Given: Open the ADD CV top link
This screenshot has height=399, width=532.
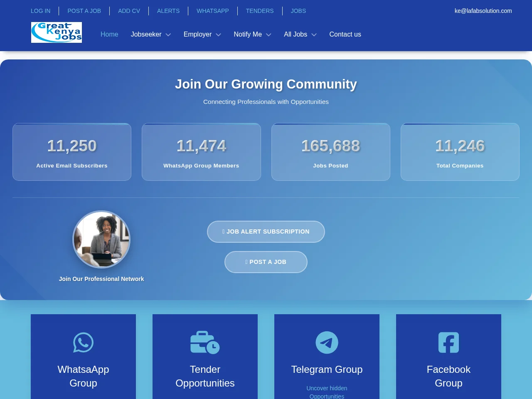Looking at the screenshot, I should tap(129, 11).
